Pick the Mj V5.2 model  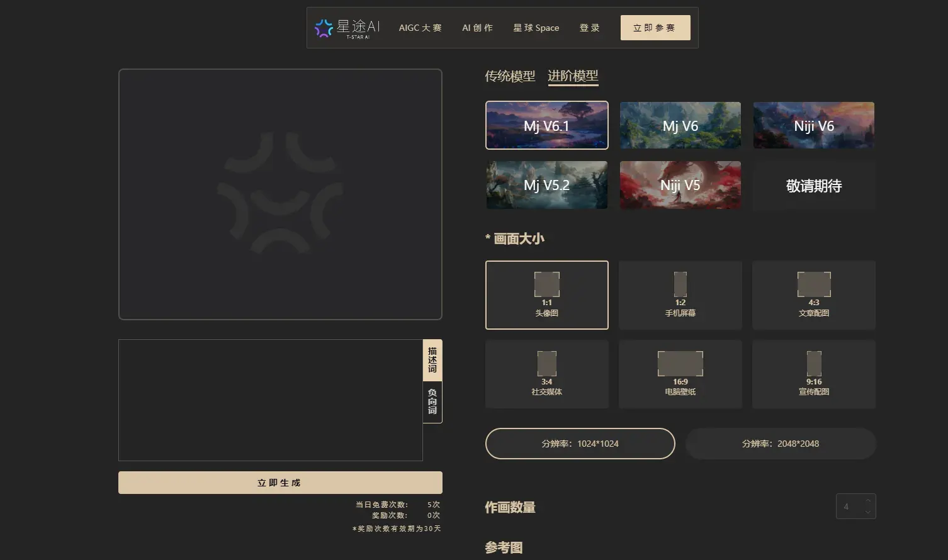click(546, 185)
